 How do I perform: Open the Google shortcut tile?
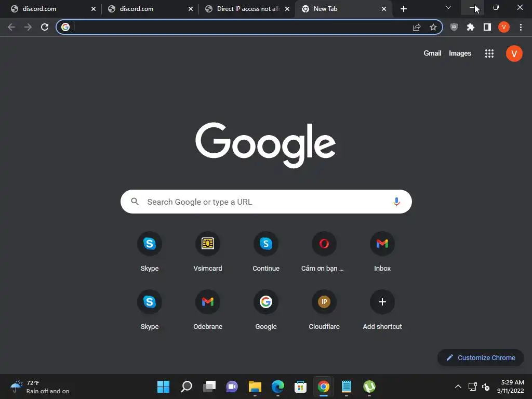266,310
